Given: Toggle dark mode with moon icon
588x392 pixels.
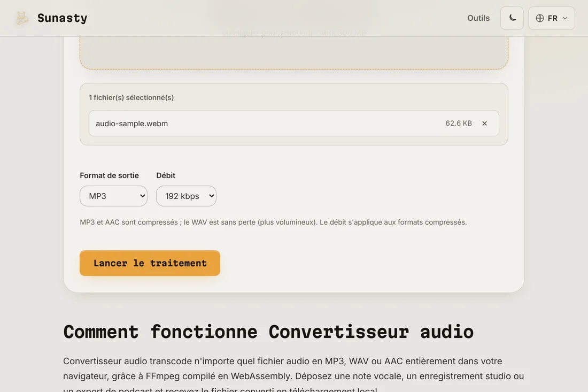Looking at the screenshot, I should pyautogui.click(x=512, y=18).
